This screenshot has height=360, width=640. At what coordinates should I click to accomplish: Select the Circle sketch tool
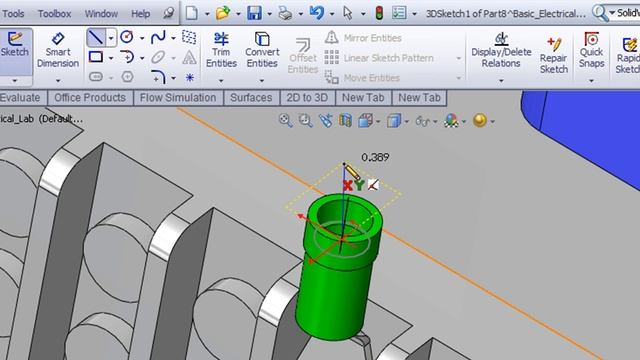127,37
